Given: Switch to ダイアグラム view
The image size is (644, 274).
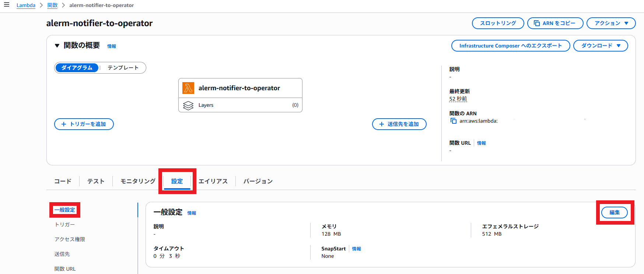Looking at the screenshot, I should tap(77, 68).
